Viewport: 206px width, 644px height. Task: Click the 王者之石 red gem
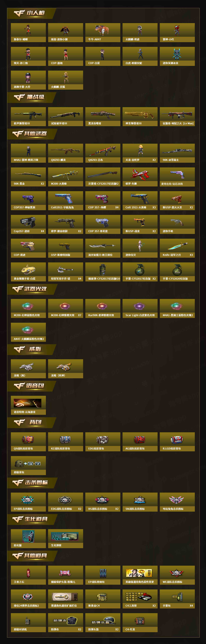pyautogui.click(x=28, y=575)
